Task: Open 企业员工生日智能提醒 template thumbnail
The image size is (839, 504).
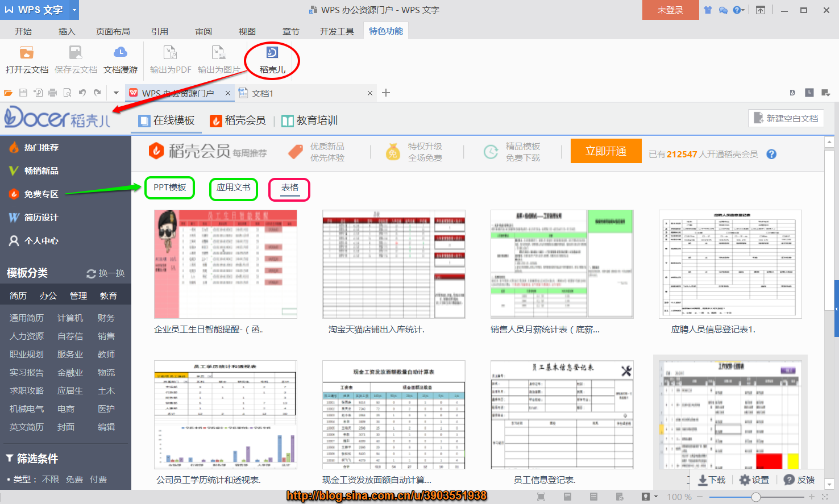Action: tap(226, 264)
